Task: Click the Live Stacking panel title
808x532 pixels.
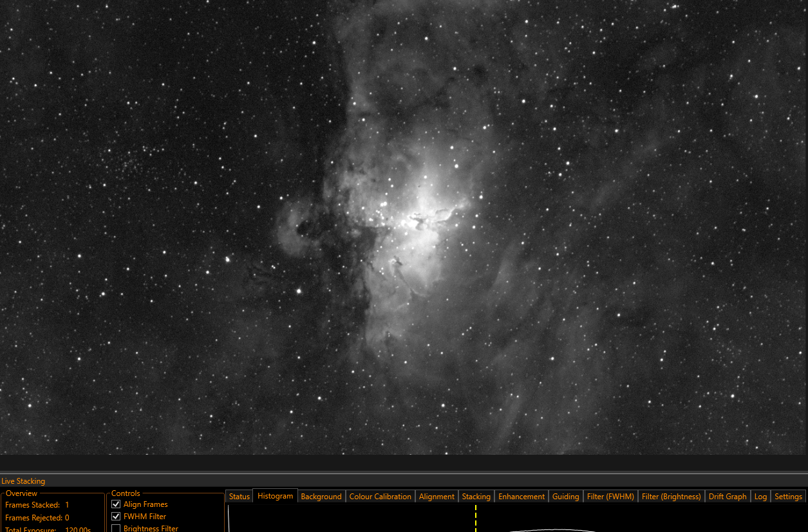Action: tap(23, 481)
